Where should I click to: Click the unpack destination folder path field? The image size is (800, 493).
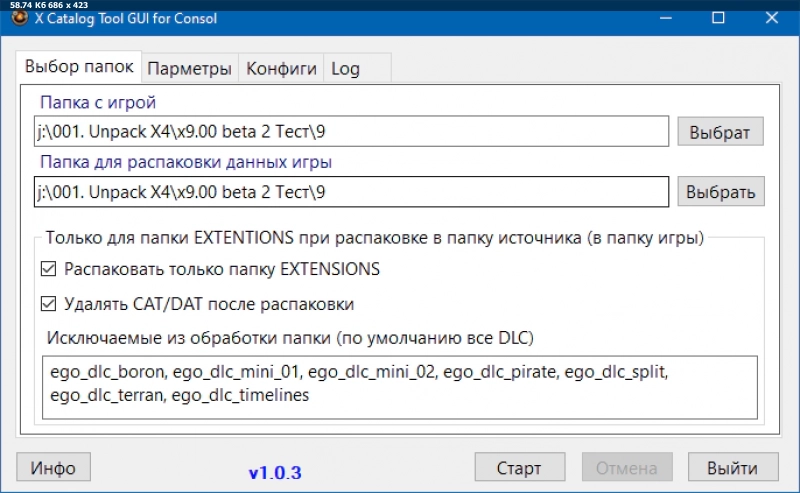point(350,191)
